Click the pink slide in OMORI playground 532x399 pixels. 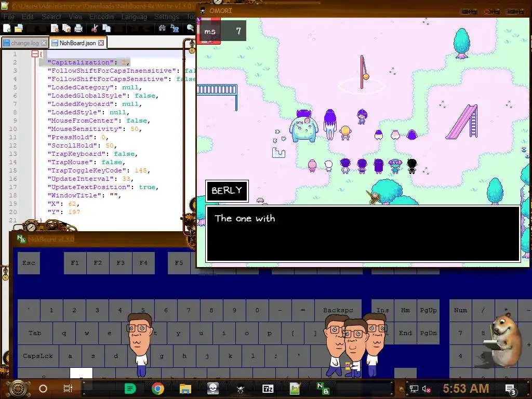click(x=462, y=122)
